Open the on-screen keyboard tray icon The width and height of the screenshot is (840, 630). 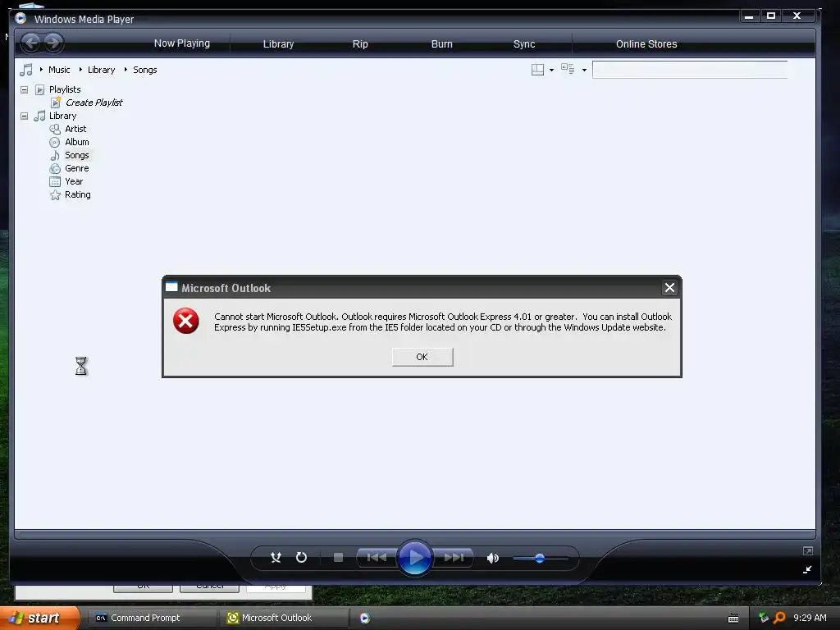(733, 619)
